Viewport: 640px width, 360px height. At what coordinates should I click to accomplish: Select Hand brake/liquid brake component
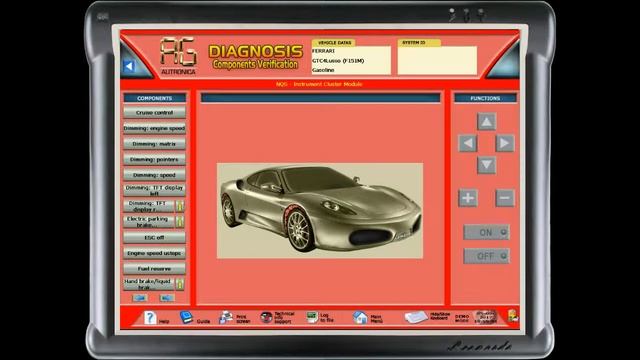tap(149, 284)
